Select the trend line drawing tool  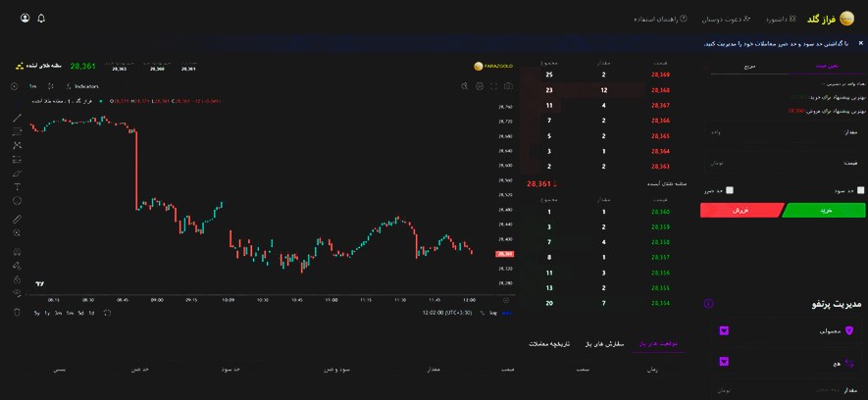tap(17, 118)
